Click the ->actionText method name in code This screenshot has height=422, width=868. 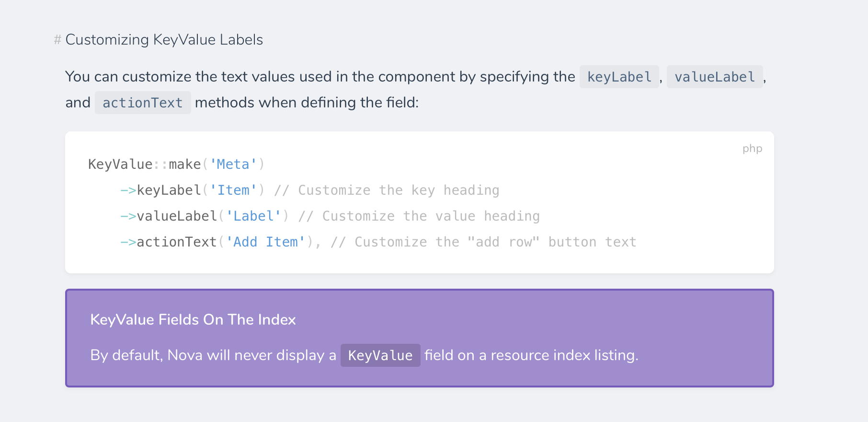(176, 242)
